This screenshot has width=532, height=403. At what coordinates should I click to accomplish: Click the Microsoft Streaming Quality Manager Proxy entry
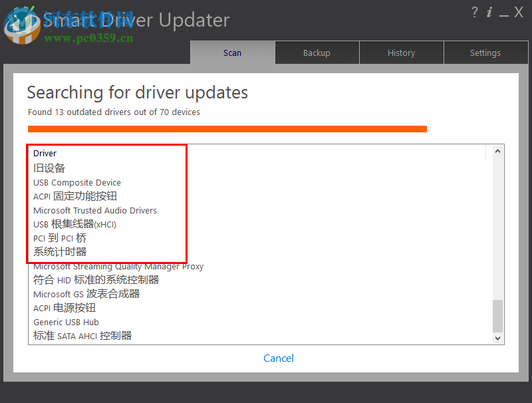[x=118, y=266]
